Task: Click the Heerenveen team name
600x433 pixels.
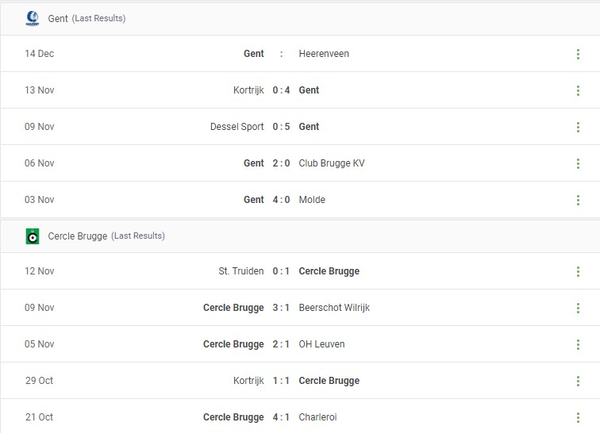Action: (323, 54)
